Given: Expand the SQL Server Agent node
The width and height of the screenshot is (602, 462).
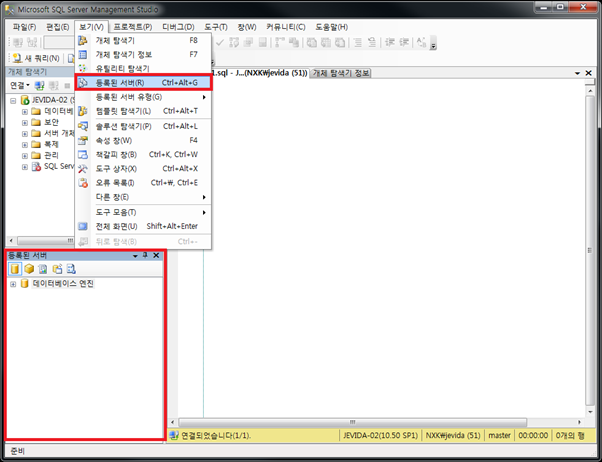Looking at the screenshot, I should [25, 167].
